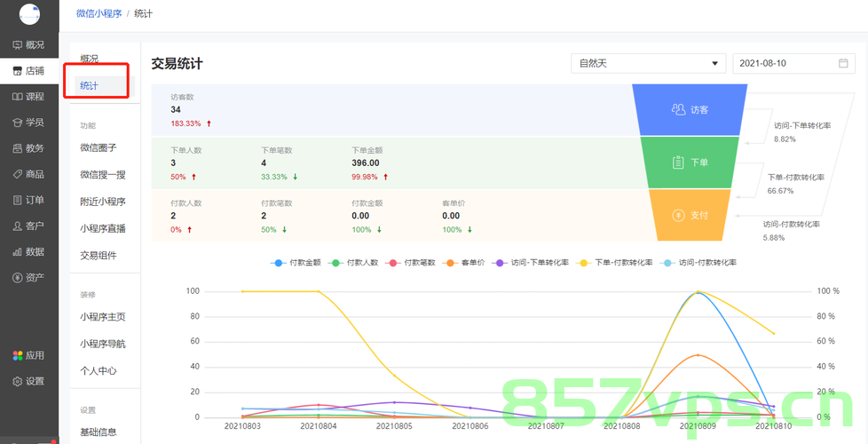This screenshot has height=444, width=868.
Task: Click the 下单笔数 percentage 33.33%
Action: point(274,178)
